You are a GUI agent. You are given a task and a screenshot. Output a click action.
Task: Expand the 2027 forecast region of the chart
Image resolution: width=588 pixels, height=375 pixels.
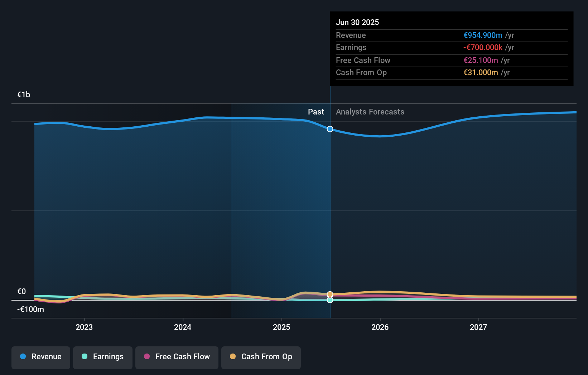479,179
